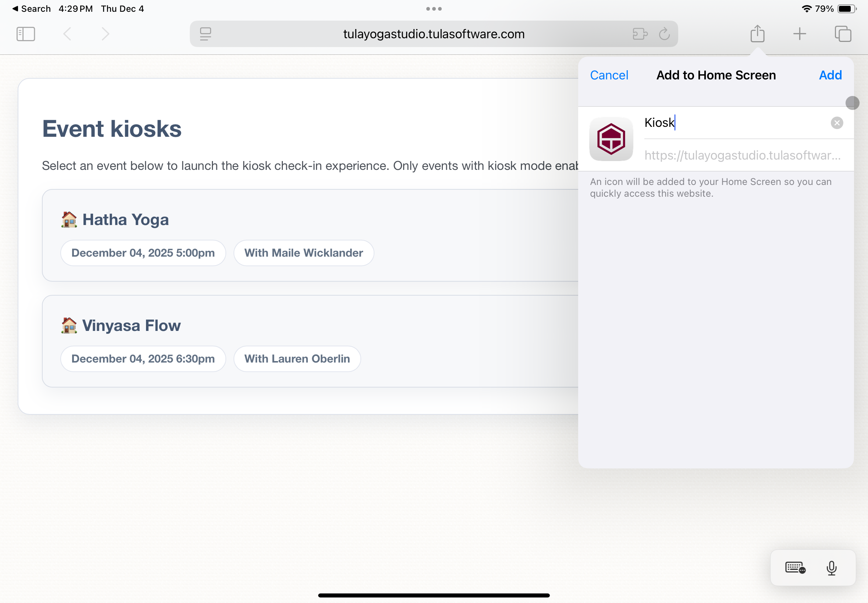Tap the three-dot multitasking menu
Viewport: 868px width, 603px height.
coord(433,9)
